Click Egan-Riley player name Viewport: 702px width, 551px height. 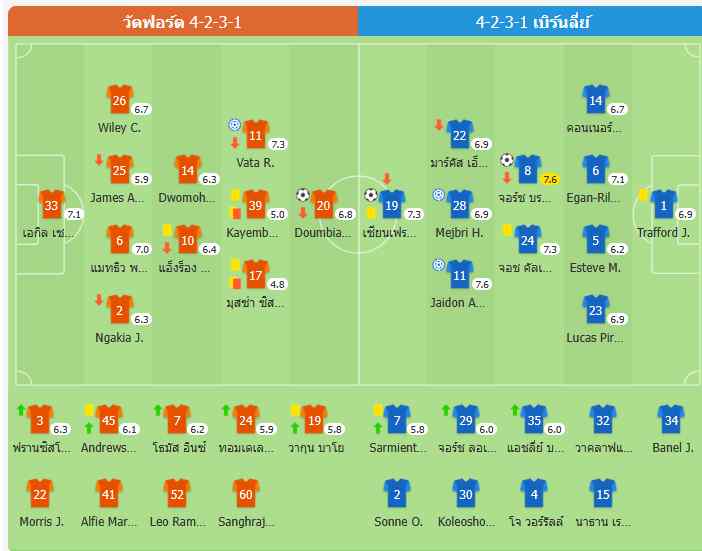(x=595, y=197)
